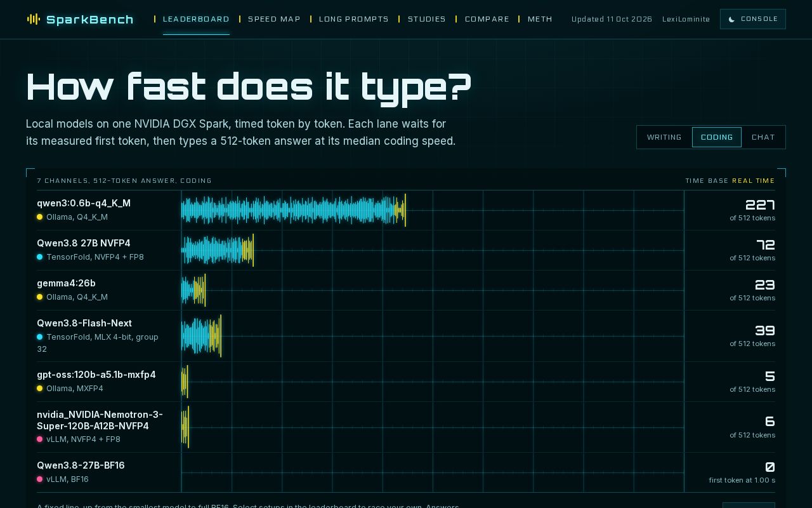Click the "vLLM, BF16" runtime label
The height and width of the screenshot is (508, 812).
[x=67, y=479]
